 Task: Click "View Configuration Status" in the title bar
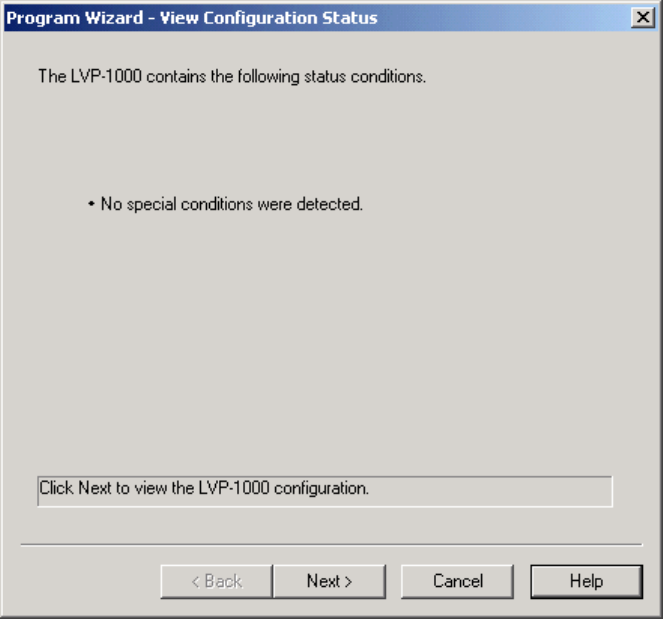pyautogui.click(x=267, y=18)
